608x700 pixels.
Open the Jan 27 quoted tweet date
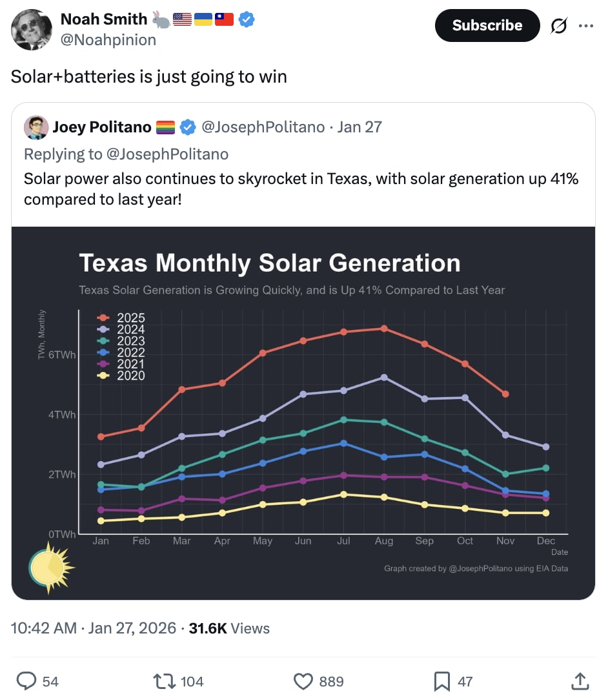click(360, 127)
